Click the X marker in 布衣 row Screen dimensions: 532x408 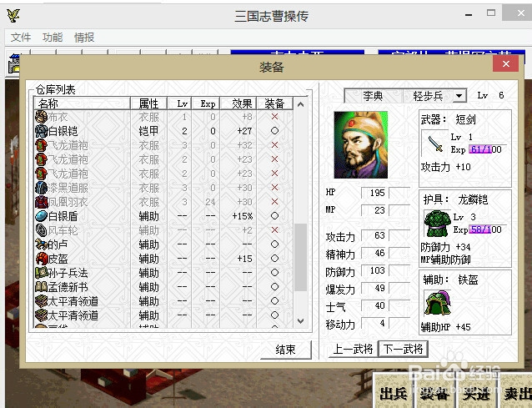(x=274, y=117)
